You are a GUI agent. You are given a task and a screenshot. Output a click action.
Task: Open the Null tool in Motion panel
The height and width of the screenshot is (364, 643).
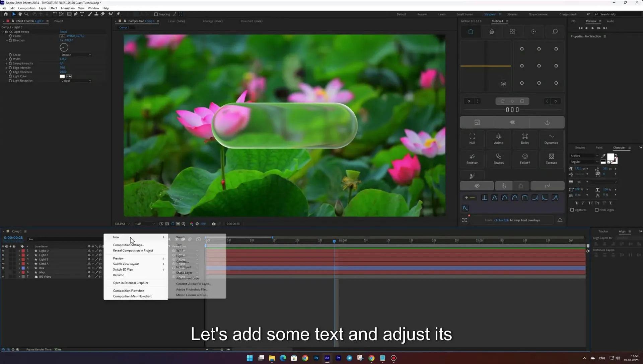click(472, 139)
